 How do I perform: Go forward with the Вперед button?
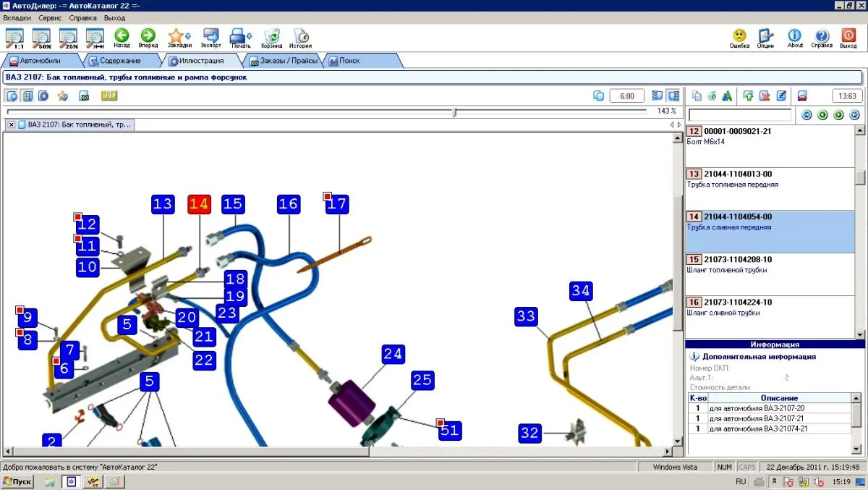pos(148,38)
